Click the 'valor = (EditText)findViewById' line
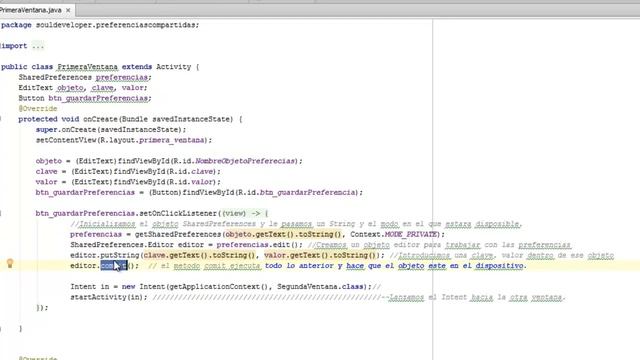This screenshot has height=360, width=640. [128, 182]
